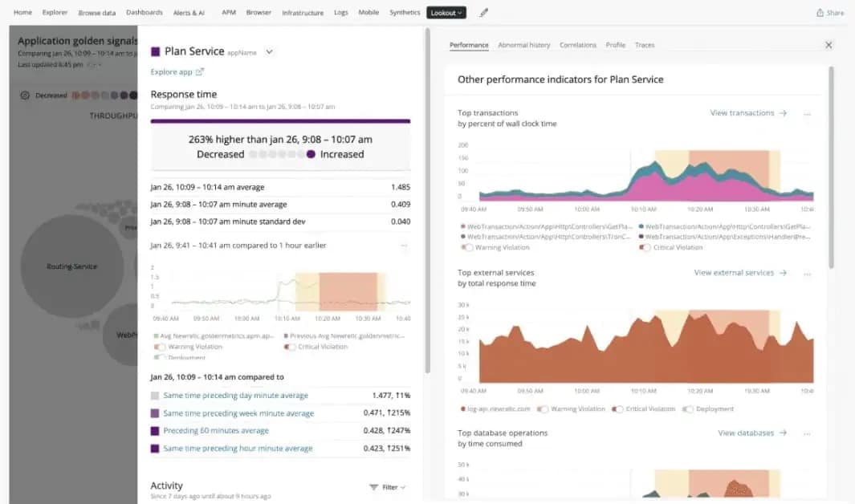Toggle Critical Violation in response time chart legend
This screenshot has height=504, width=855.
tap(290, 347)
